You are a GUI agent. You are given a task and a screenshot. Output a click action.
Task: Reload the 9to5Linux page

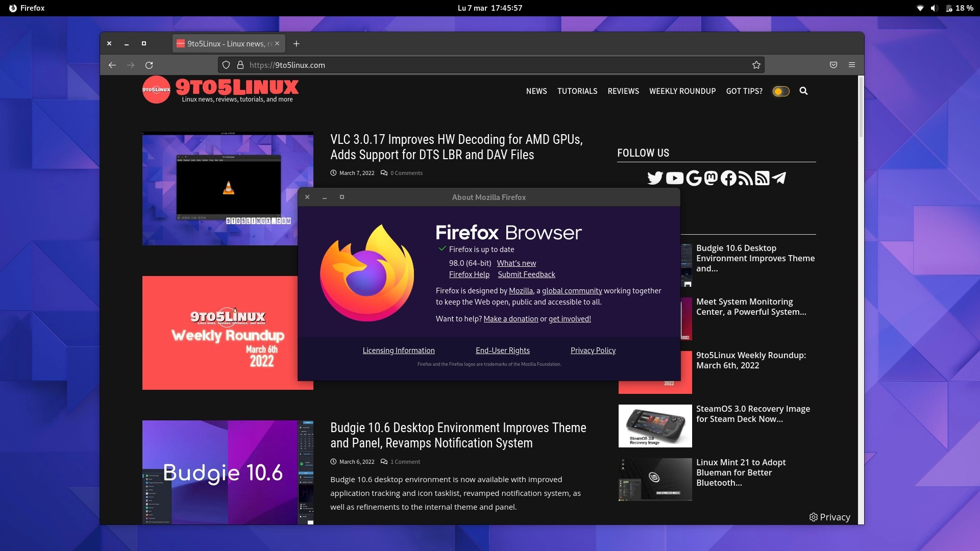149,65
